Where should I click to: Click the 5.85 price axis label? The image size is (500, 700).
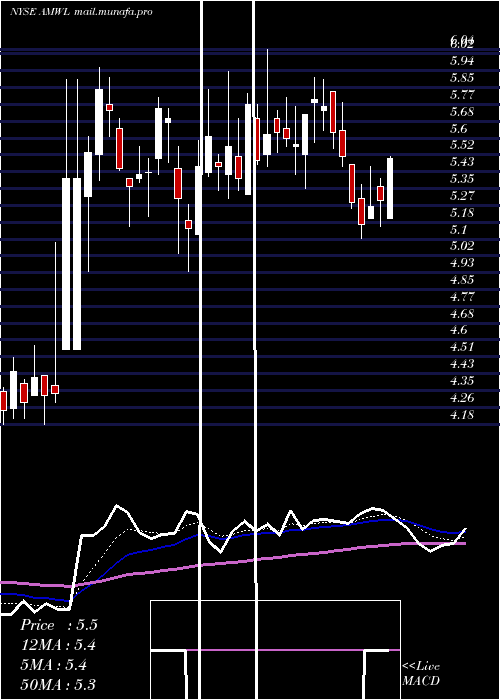pyautogui.click(x=462, y=78)
